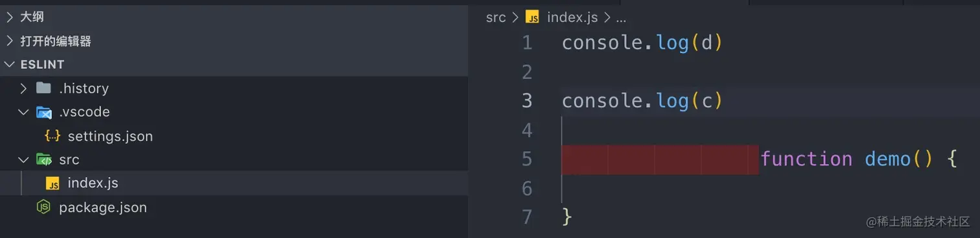Expand the .history folder chevron
Screen dimensions: 980x238
coord(24,88)
